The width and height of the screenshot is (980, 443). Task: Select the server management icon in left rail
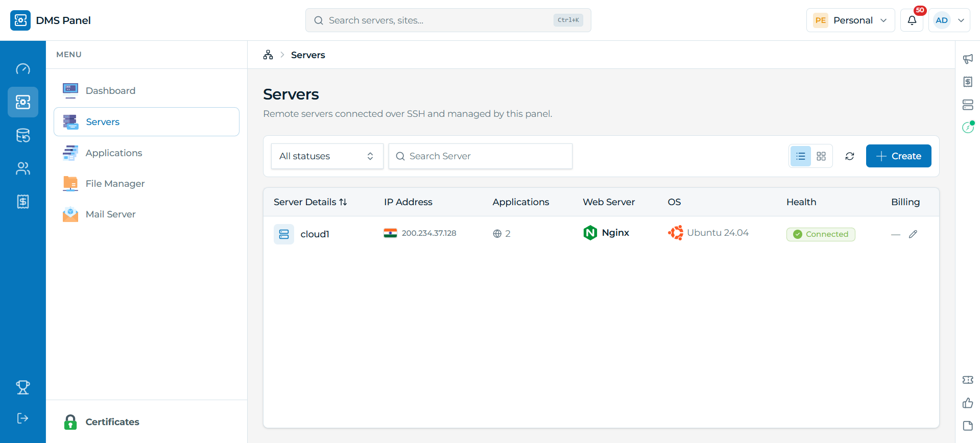pyautogui.click(x=23, y=102)
